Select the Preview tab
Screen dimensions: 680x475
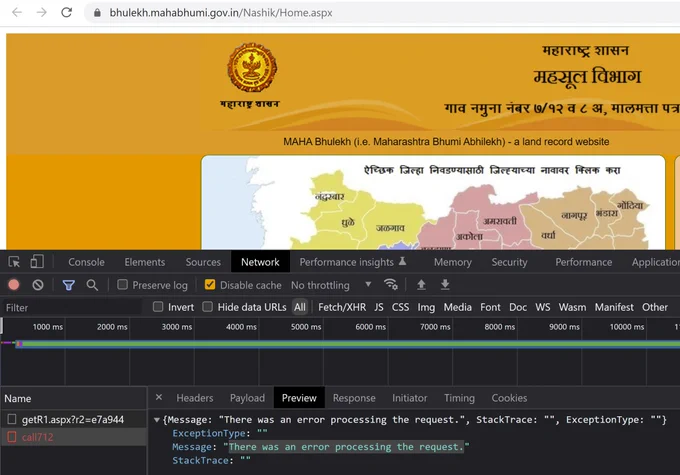point(299,398)
